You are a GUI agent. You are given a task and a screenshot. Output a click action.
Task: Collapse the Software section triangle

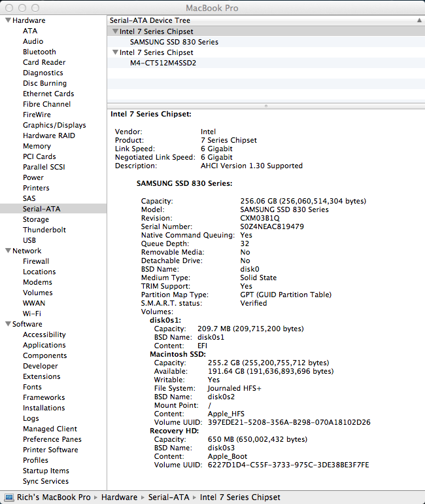click(x=8, y=324)
